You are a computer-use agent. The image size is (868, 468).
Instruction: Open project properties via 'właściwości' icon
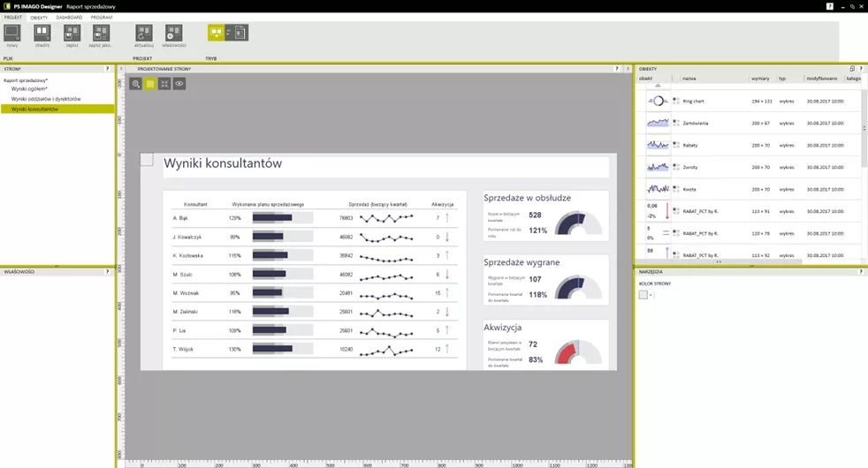173,34
